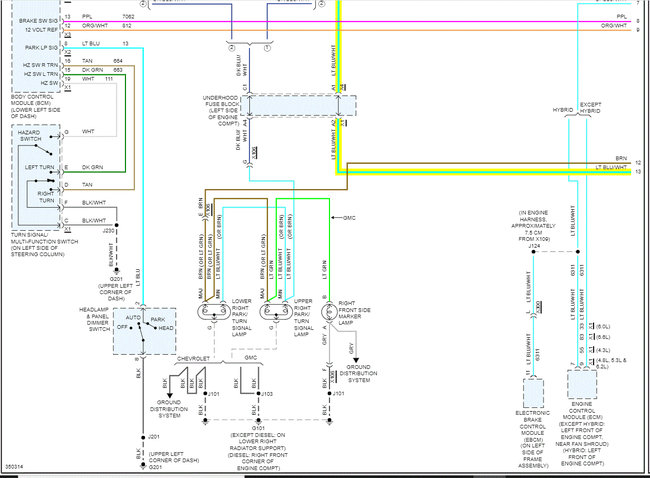Click the 'G101' ground label
The image size is (650, 478).
(x=258, y=428)
